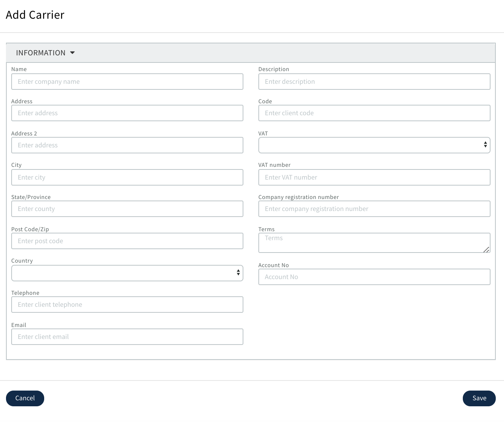
Task: Focus the company Name field
Action: (x=127, y=82)
